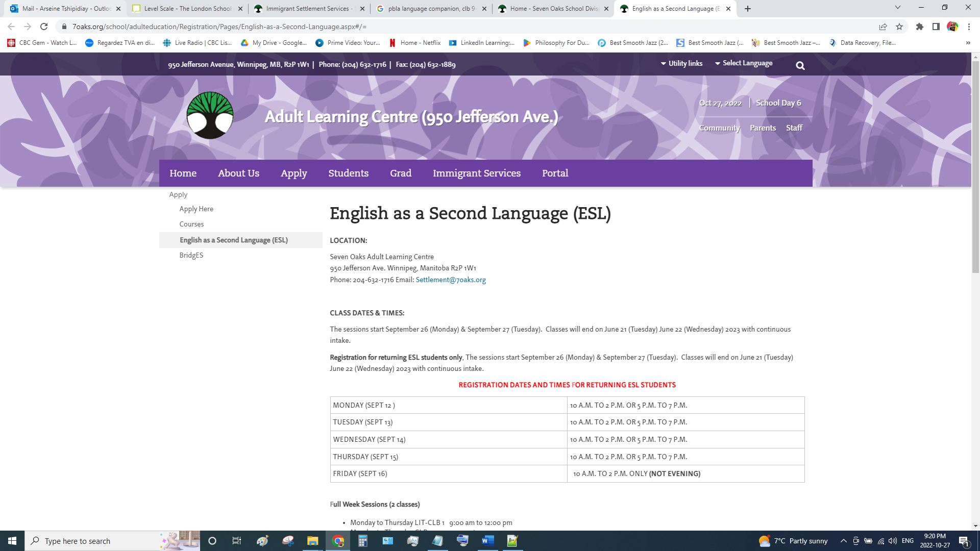Switch to Level Scale London School tab
The height and width of the screenshot is (551, 980).
[x=187, y=9]
